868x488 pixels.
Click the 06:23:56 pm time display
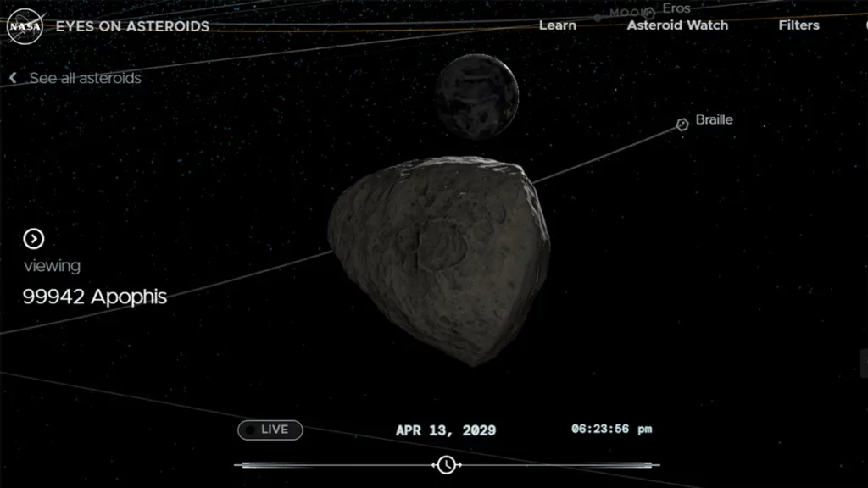click(611, 430)
